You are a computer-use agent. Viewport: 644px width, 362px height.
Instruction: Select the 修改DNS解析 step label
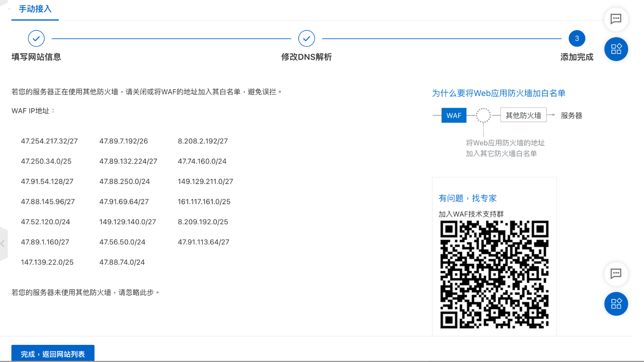pyautogui.click(x=306, y=57)
